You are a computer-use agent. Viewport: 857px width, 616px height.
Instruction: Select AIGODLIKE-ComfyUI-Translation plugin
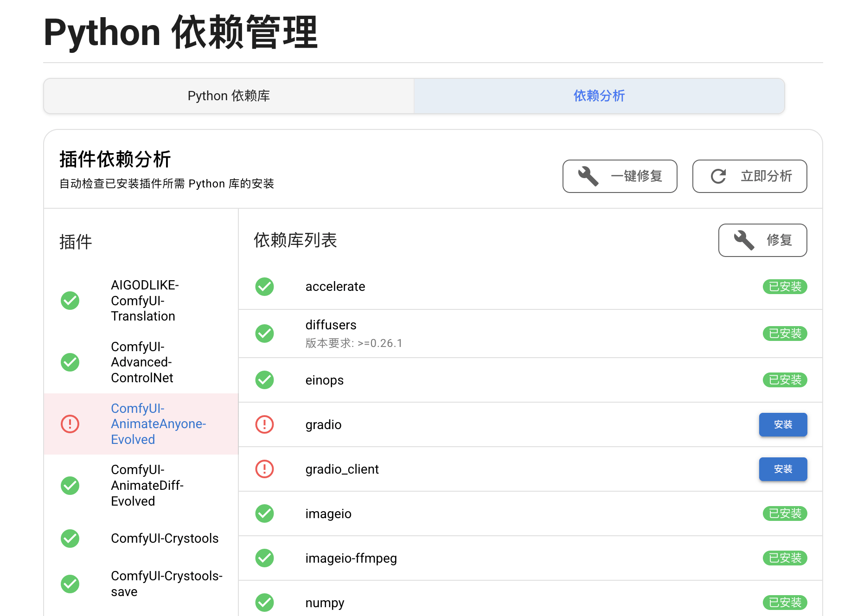144,301
